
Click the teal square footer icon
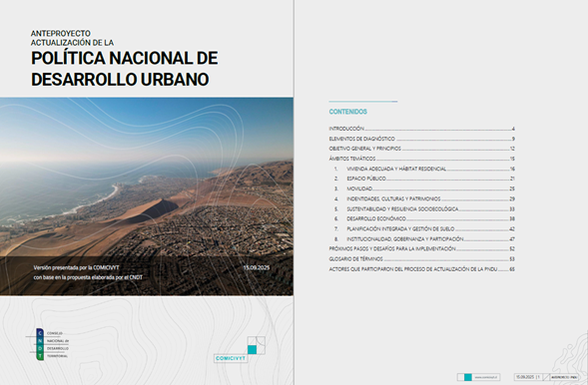[x=467, y=377]
